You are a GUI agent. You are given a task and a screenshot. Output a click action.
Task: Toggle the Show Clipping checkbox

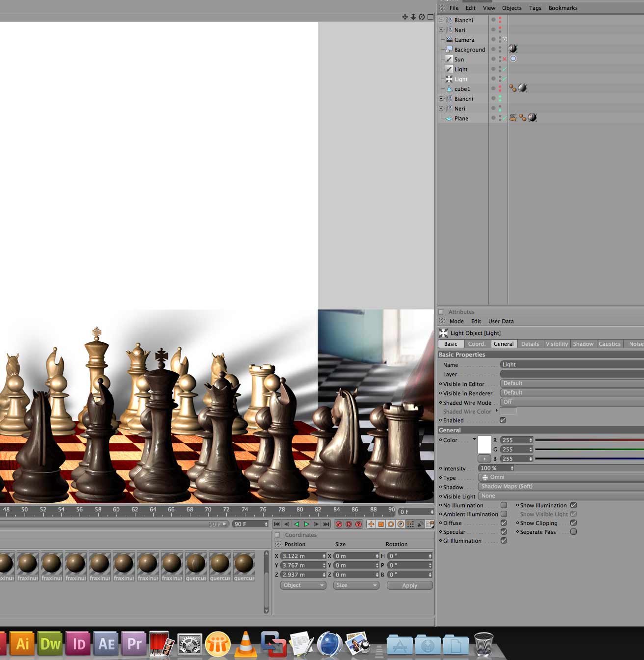(x=573, y=522)
